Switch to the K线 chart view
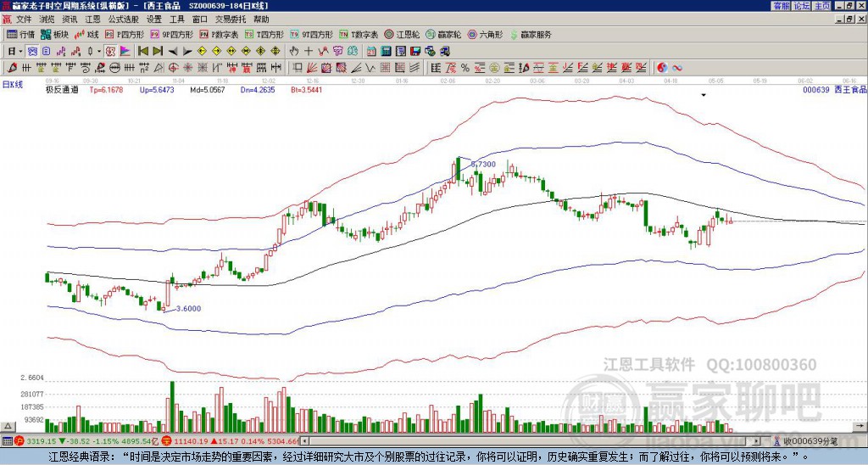Image resolution: width=868 pixels, height=465 pixels. point(87,34)
